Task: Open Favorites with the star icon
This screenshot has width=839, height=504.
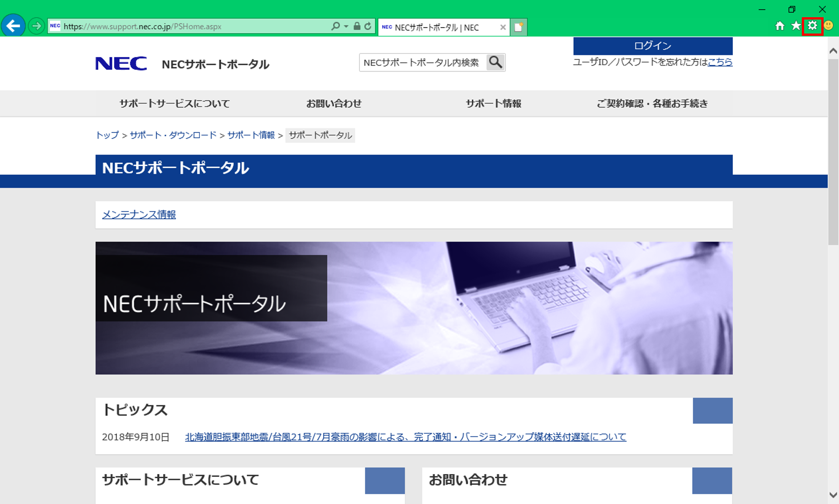Action: [x=795, y=26]
